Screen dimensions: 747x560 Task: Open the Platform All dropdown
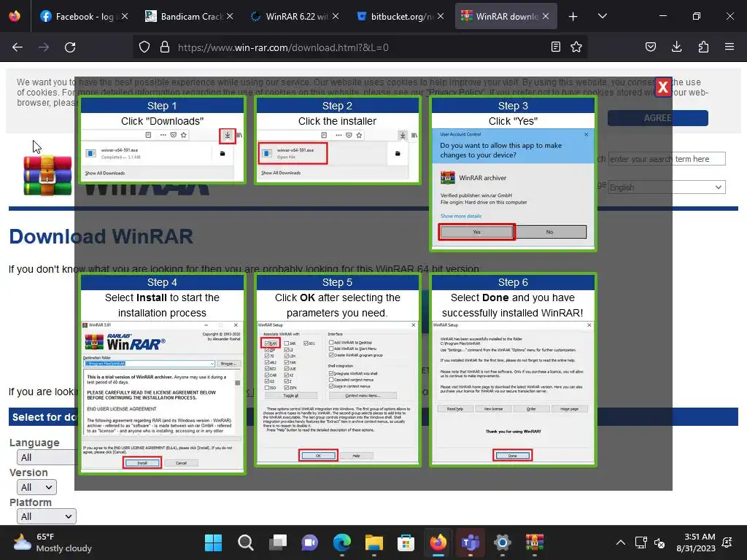(x=46, y=516)
